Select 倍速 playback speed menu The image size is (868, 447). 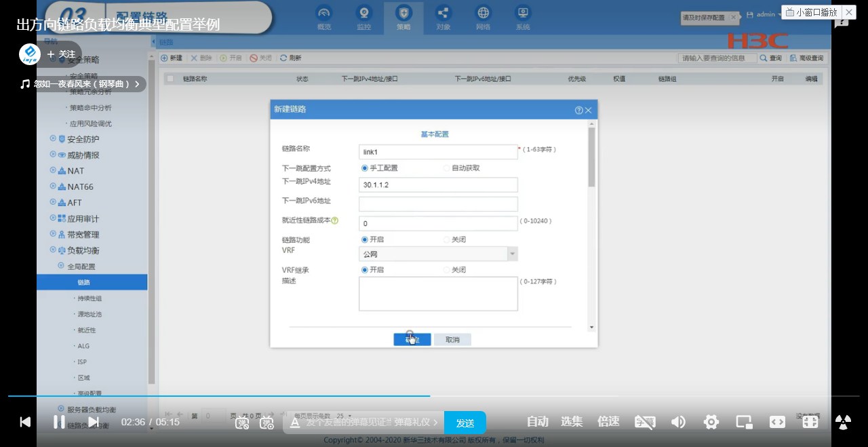click(x=608, y=422)
